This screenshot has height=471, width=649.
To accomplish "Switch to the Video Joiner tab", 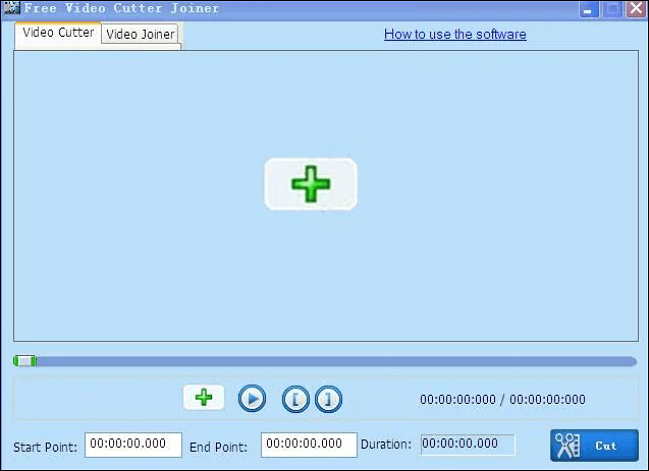I will pyautogui.click(x=140, y=34).
